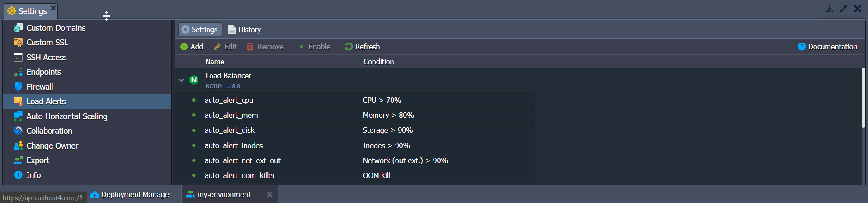This screenshot has width=868, height=203.
Task: Open the Export section
Action: tap(38, 160)
